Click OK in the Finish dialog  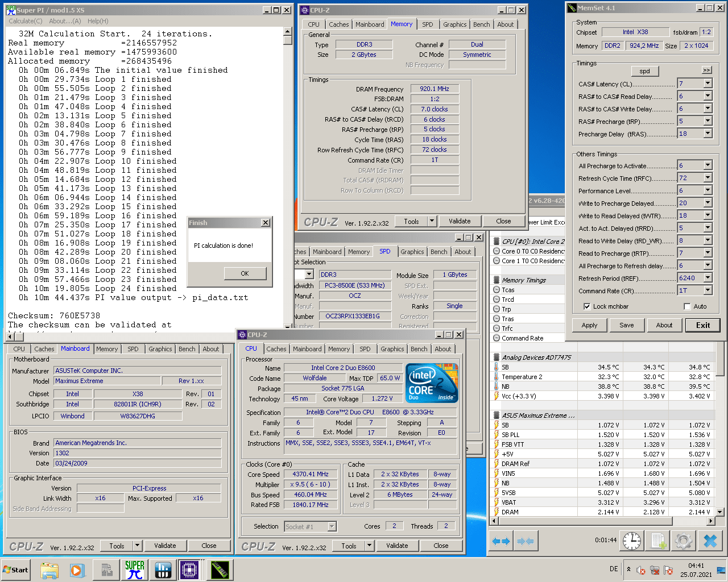245,273
